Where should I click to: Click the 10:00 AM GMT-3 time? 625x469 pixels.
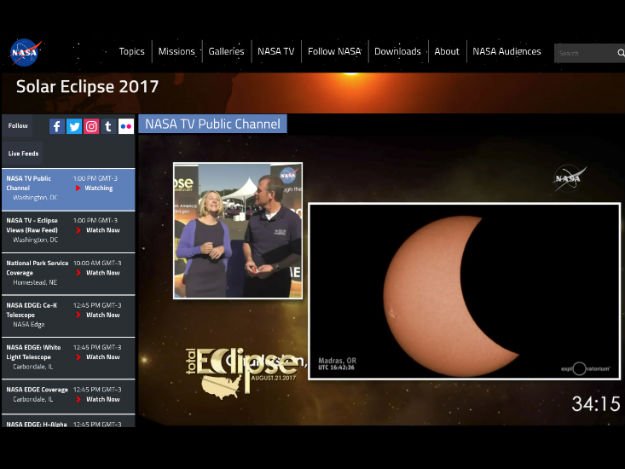97,263
